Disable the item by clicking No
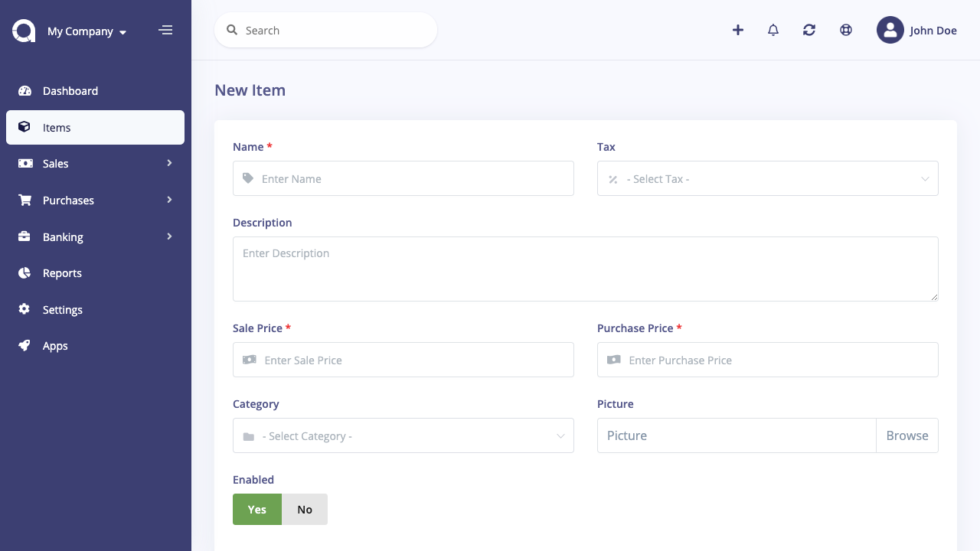The height and width of the screenshot is (551, 980). coord(305,509)
